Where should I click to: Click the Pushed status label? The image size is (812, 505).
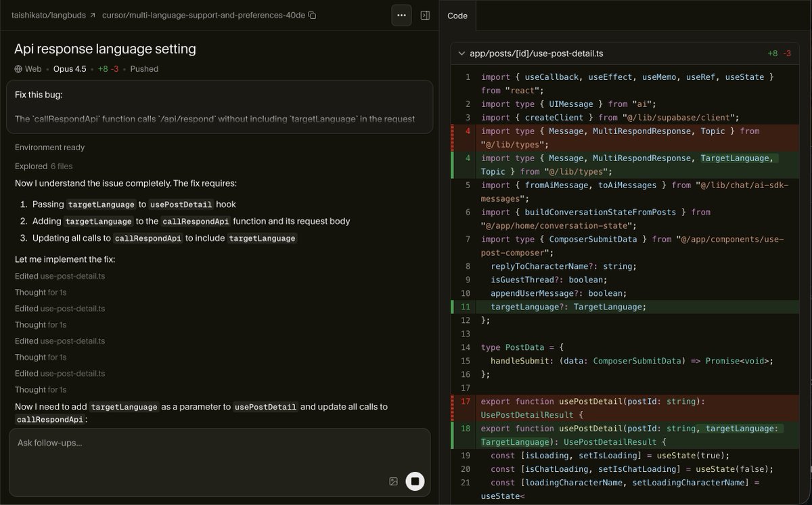(x=144, y=69)
